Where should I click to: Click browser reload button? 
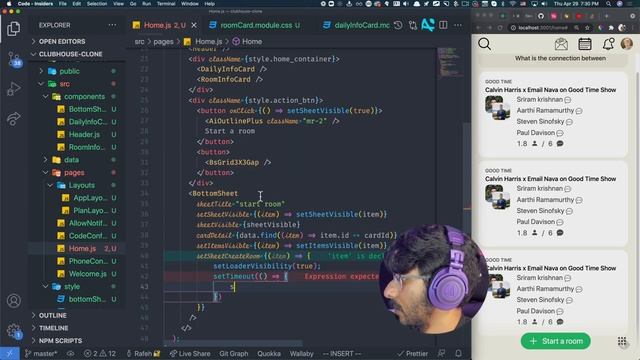point(500,28)
